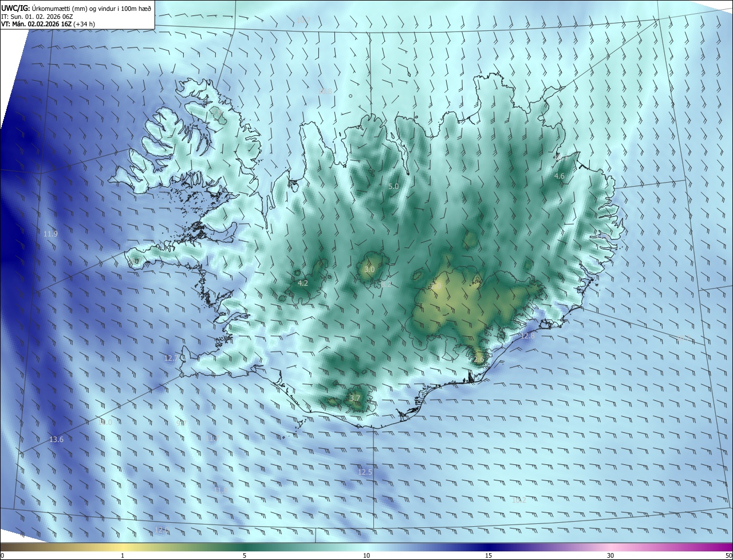Click the colour scale tick label 30

pos(610,555)
